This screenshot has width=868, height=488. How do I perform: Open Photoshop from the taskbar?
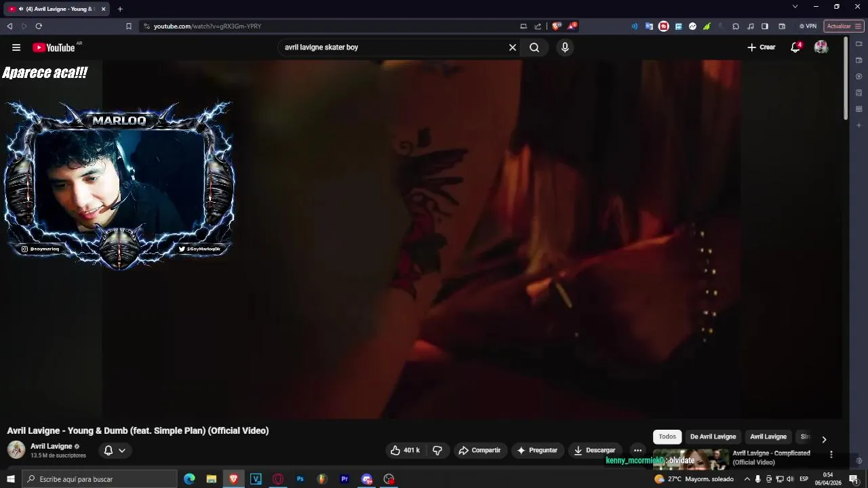(300, 479)
